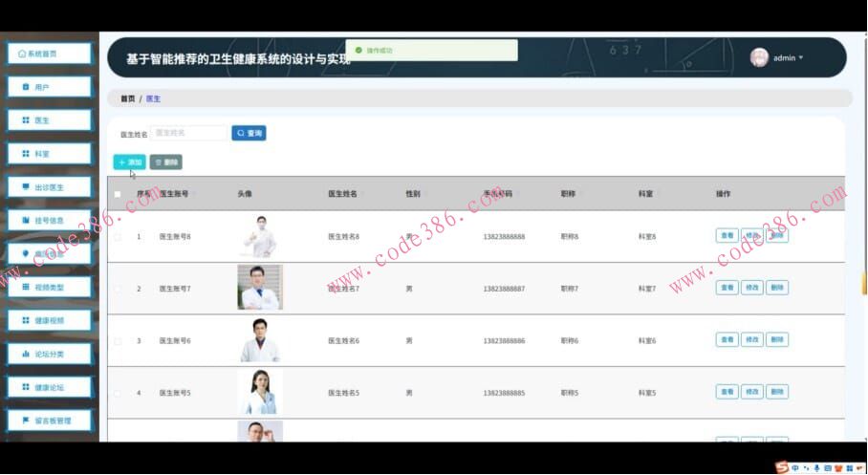Viewport: 868px width, 475px height.
Task: Click the 医生账号8 cell
Action: click(x=175, y=236)
